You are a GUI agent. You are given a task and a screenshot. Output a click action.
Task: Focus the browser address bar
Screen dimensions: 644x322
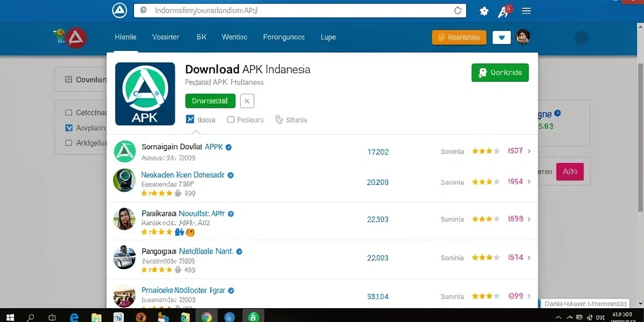[x=300, y=11]
